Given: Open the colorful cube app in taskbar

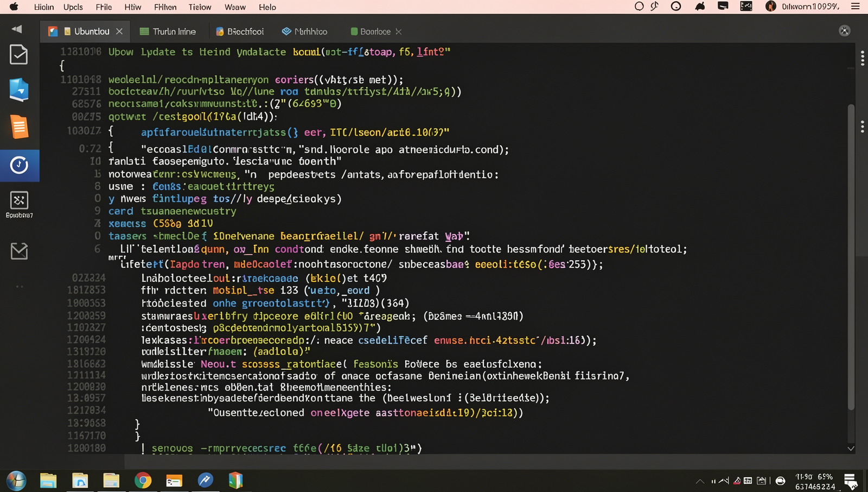Looking at the screenshot, I should (236, 481).
